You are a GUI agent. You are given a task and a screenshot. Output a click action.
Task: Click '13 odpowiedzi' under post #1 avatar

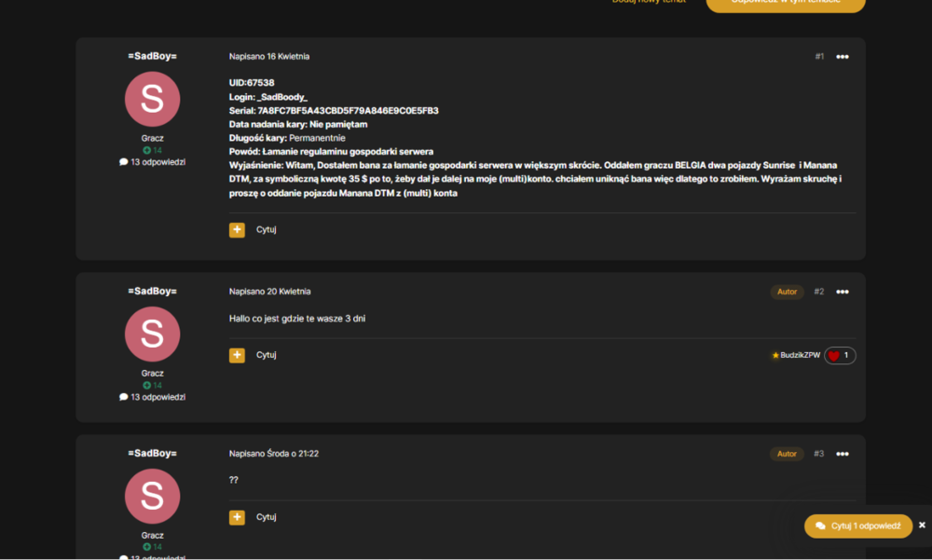[x=152, y=162]
